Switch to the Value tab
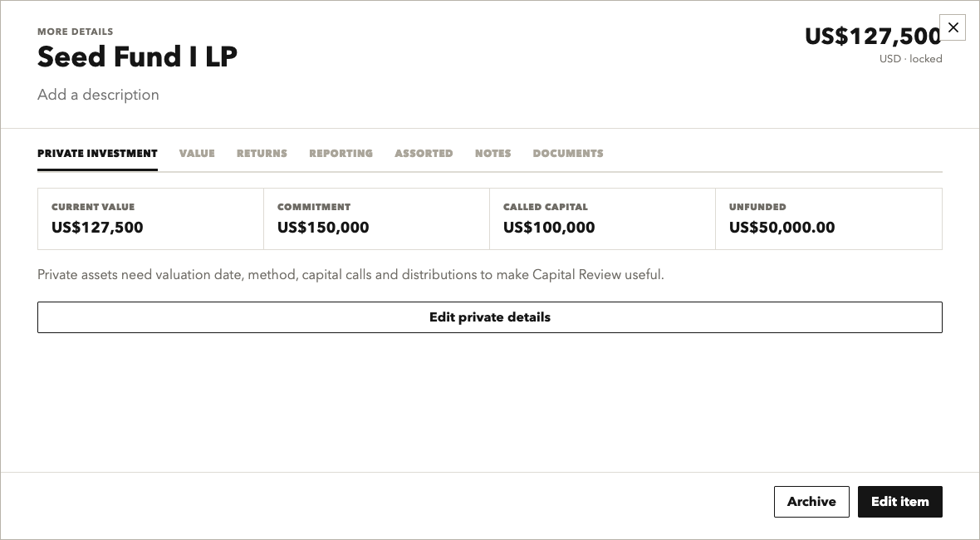 tap(197, 153)
